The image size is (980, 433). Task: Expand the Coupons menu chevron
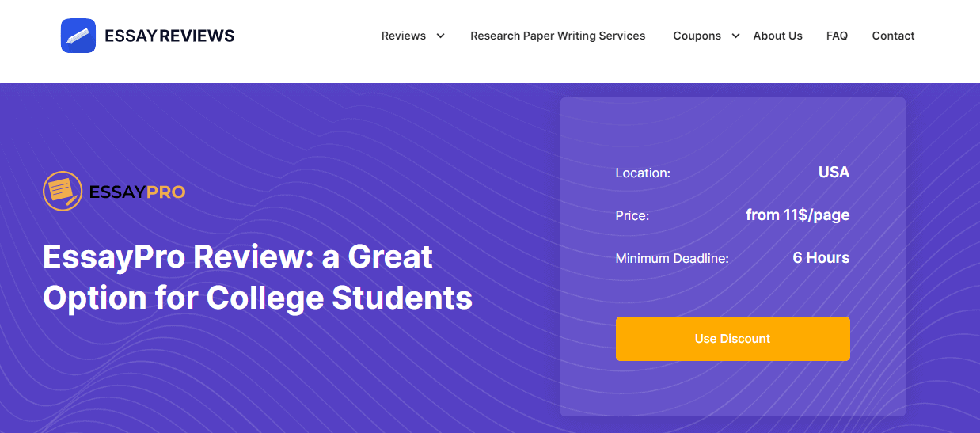click(x=735, y=36)
